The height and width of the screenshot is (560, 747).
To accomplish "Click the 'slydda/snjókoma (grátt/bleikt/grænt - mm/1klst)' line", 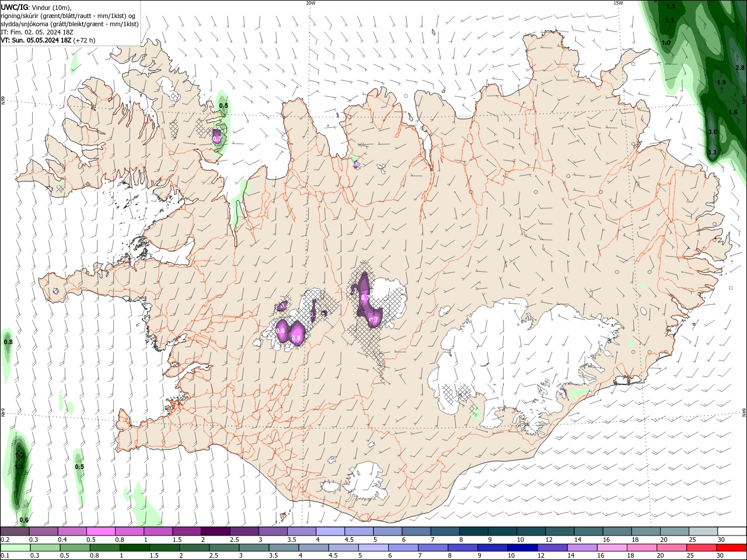I will click(x=70, y=24).
